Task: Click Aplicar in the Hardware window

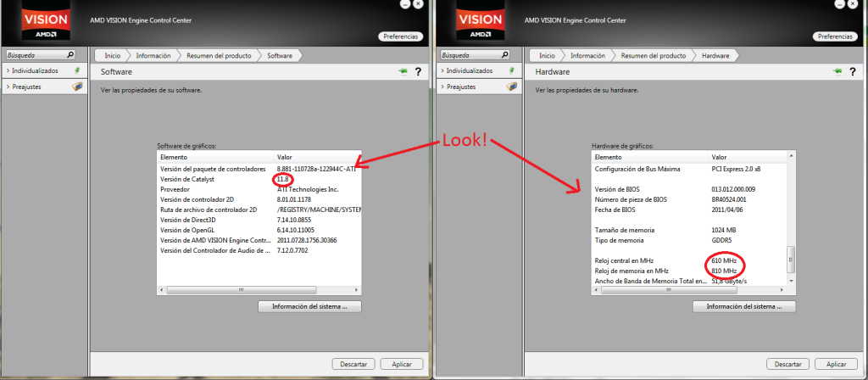Action: pos(837,365)
